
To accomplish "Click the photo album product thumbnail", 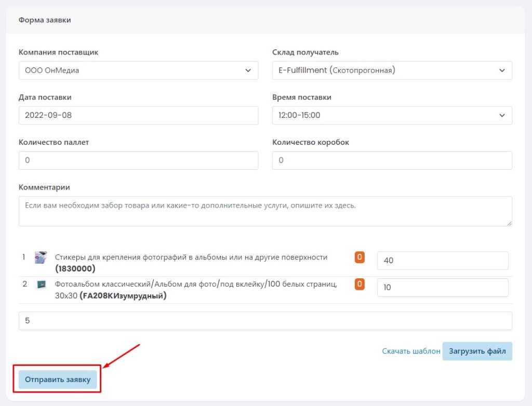I will point(41,285).
